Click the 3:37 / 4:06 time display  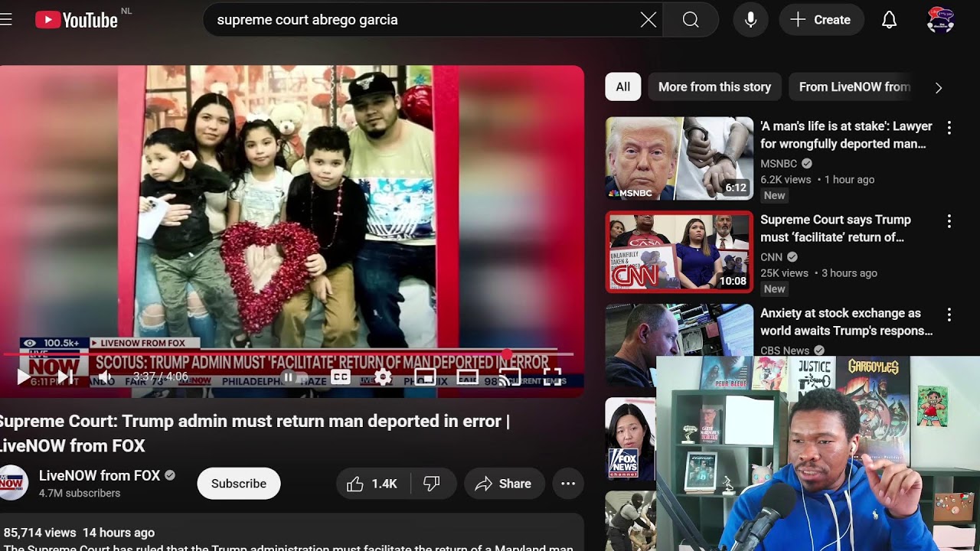pos(161,377)
